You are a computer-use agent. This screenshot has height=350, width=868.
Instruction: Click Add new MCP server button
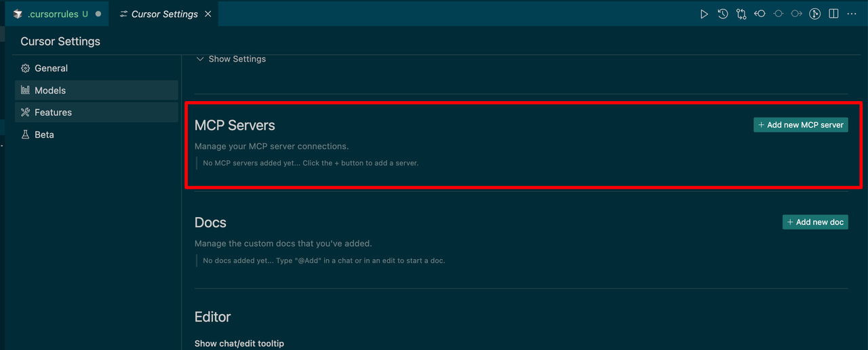point(801,125)
